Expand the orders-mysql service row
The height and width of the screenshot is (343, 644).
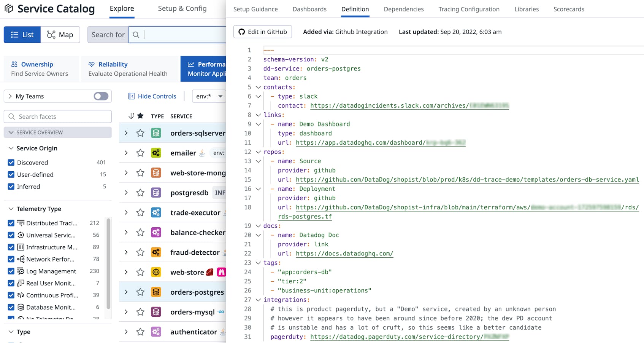click(126, 312)
